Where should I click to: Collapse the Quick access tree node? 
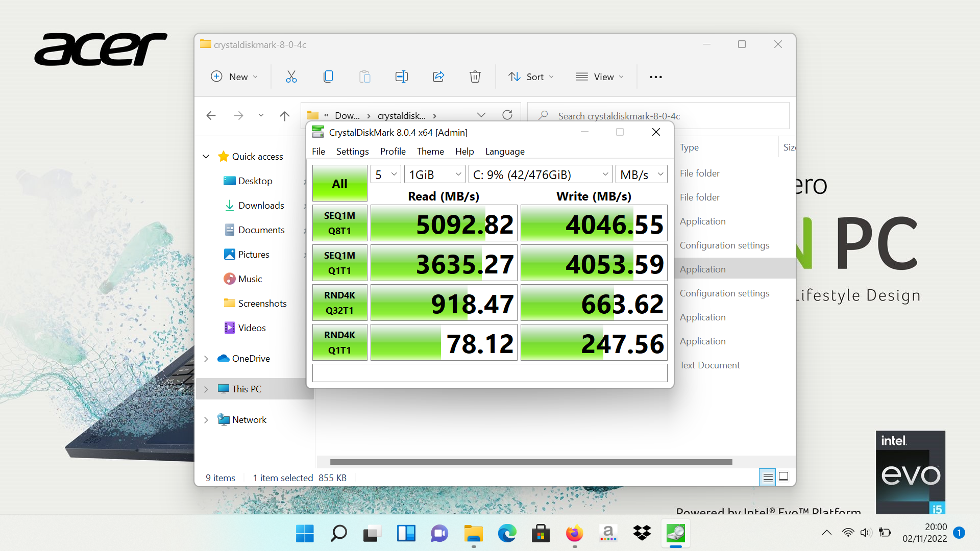pos(206,157)
